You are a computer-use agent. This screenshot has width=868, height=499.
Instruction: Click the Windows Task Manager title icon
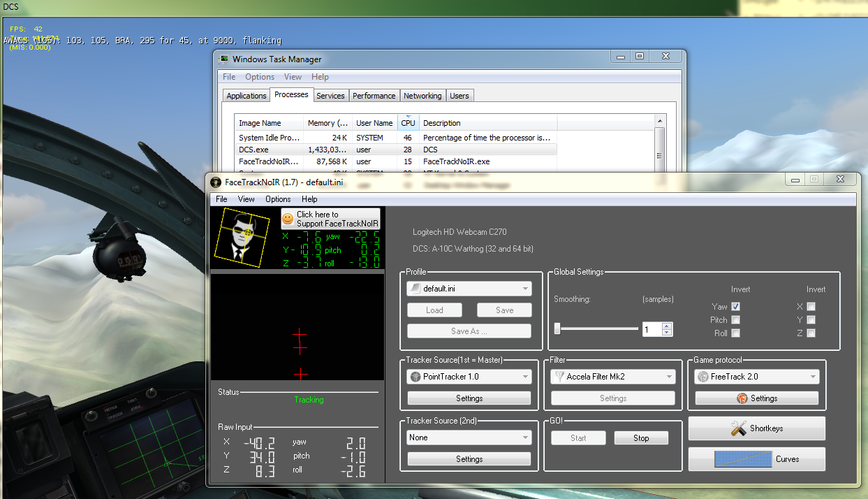pyautogui.click(x=223, y=59)
